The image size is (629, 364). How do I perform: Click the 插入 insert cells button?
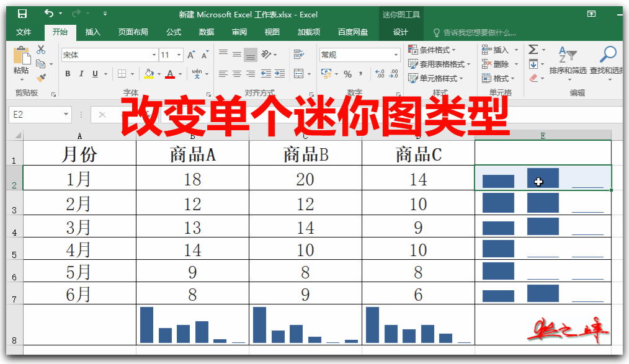click(x=496, y=50)
